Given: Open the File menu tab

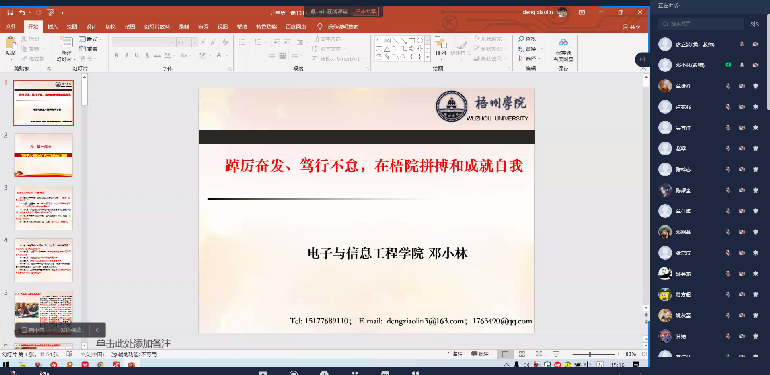Looking at the screenshot, I should tap(11, 27).
